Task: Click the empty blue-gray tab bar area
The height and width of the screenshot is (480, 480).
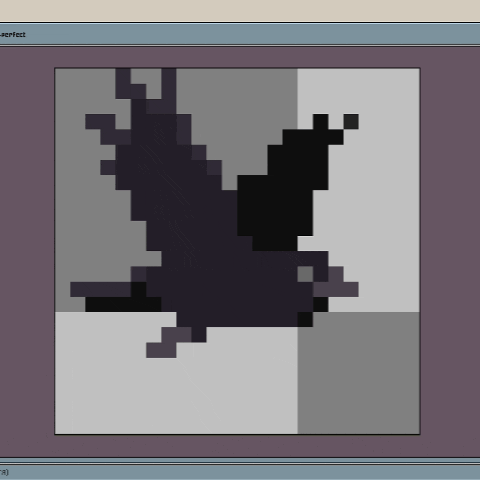Action: (x=253, y=34)
